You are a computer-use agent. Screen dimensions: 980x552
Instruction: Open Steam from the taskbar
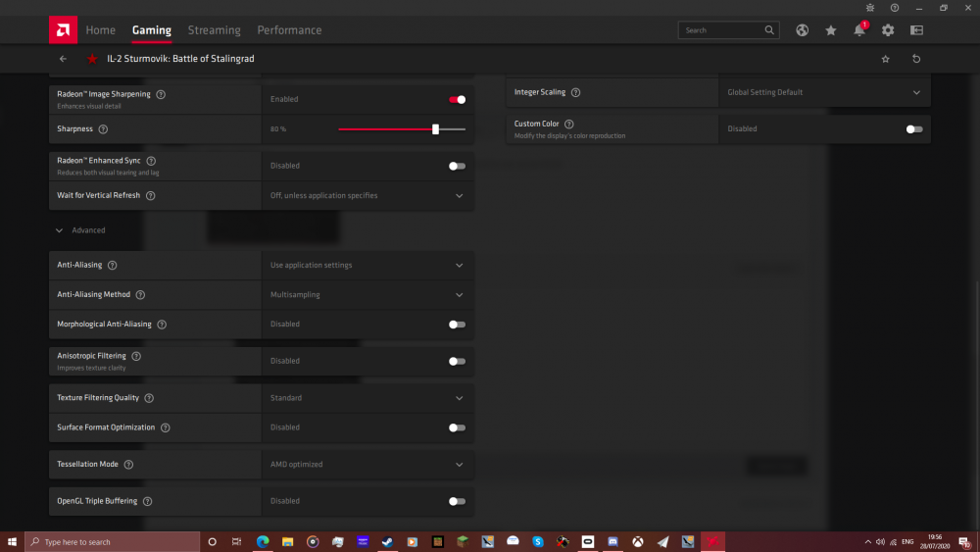(387, 541)
